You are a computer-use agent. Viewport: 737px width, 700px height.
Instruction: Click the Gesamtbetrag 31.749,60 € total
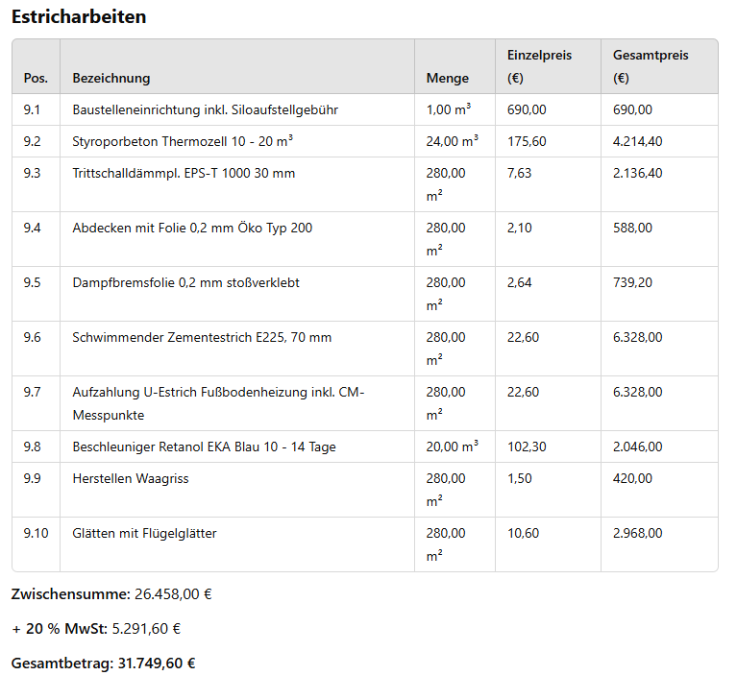[x=104, y=664]
